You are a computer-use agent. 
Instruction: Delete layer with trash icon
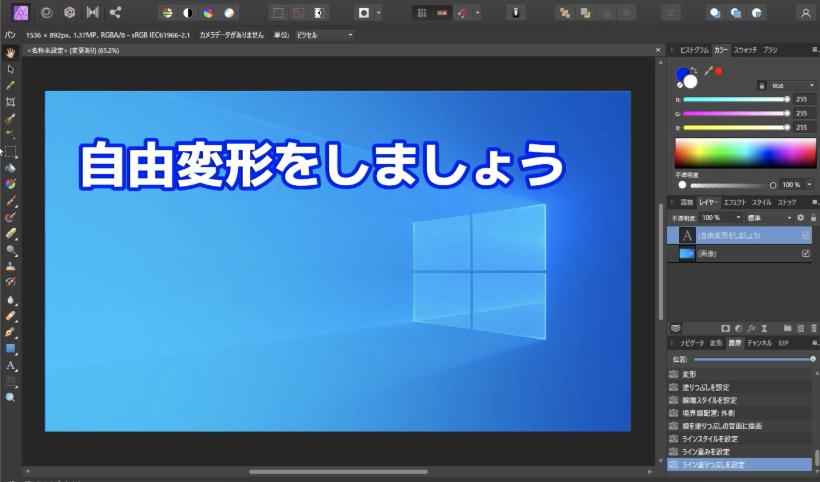pyautogui.click(x=813, y=328)
